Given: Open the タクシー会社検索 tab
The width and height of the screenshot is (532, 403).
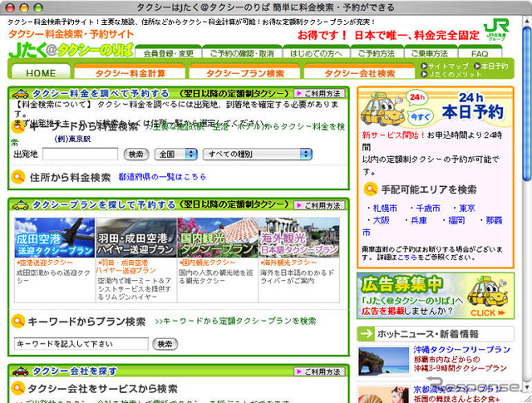Looking at the screenshot, I should coord(359,72).
